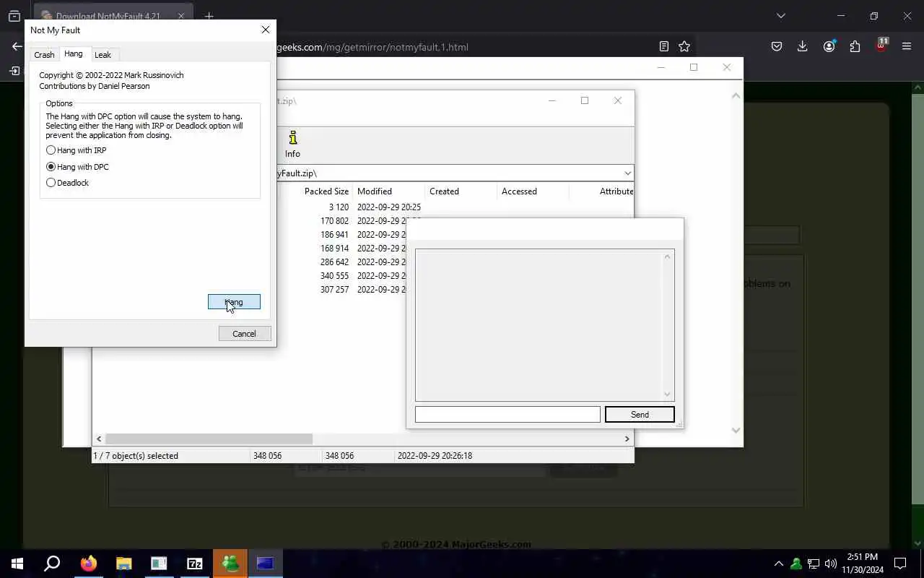Switch to the Crash tab
The height and width of the screenshot is (578, 924).
(x=44, y=55)
